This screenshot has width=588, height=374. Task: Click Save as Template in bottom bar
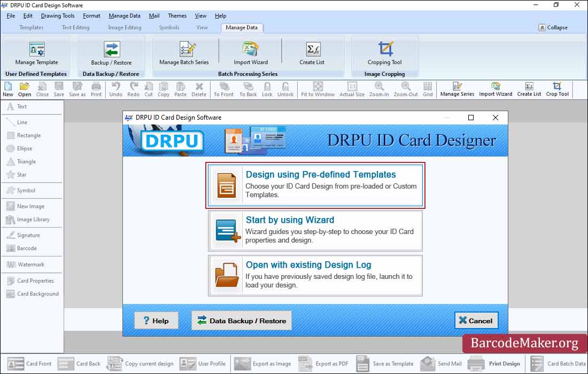tap(385, 363)
